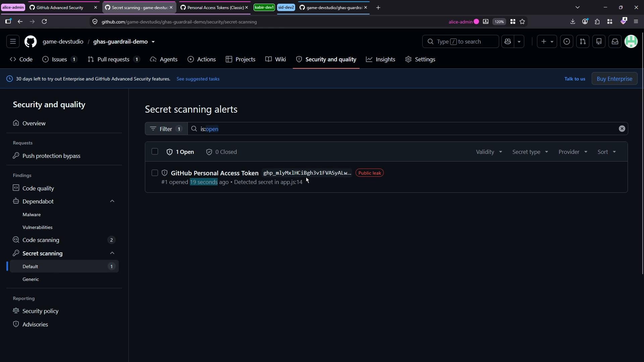The width and height of the screenshot is (644, 362).
Task: Collapse the Dependabot sidebar section
Action: 112,201
